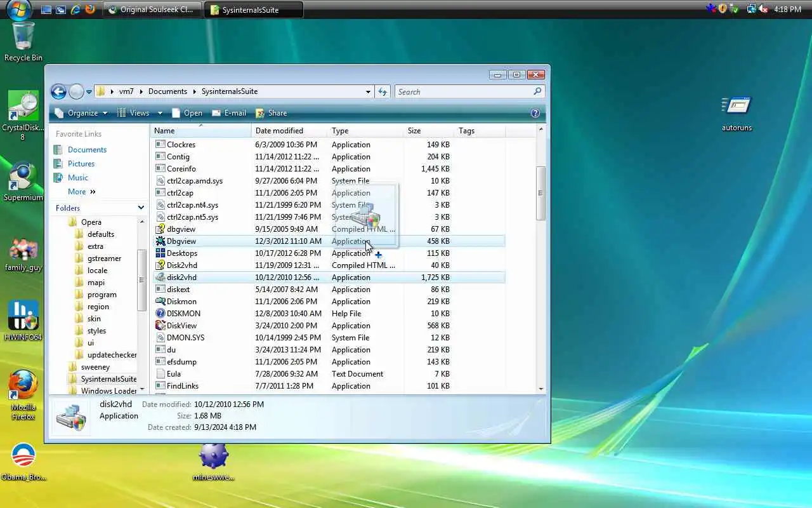
Task: Open the Pictures favorite link
Action: [x=81, y=164]
